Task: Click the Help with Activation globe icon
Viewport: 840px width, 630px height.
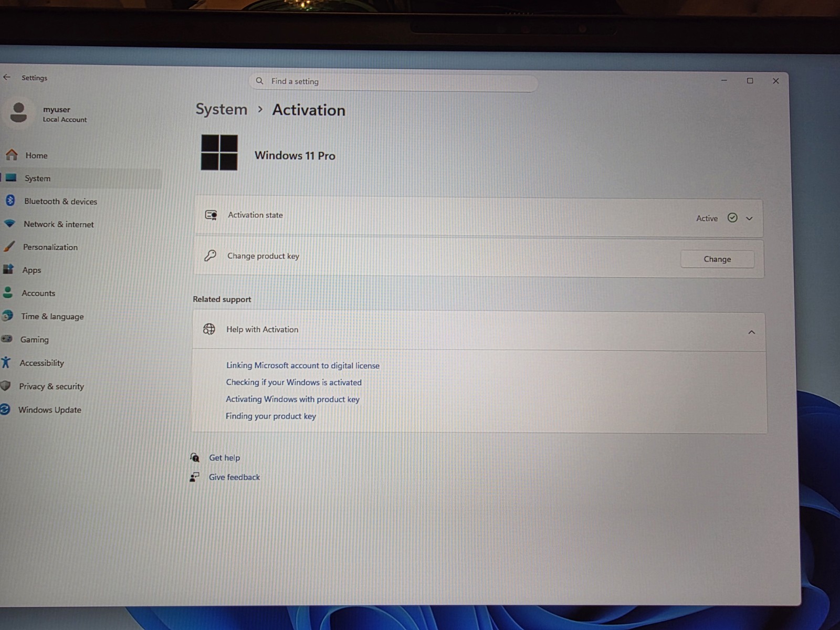Action: 209,329
